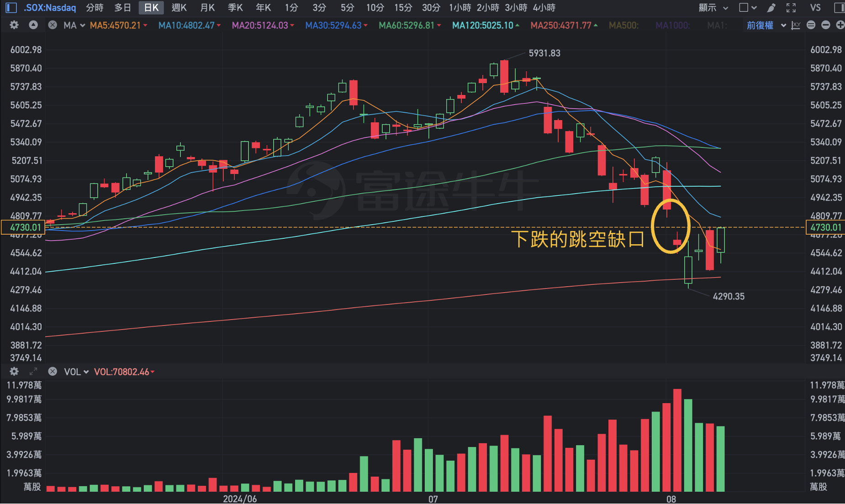Click the MA5 orange value label
Viewport: 845px width, 504px height.
pyautogui.click(x=116, y=25)
